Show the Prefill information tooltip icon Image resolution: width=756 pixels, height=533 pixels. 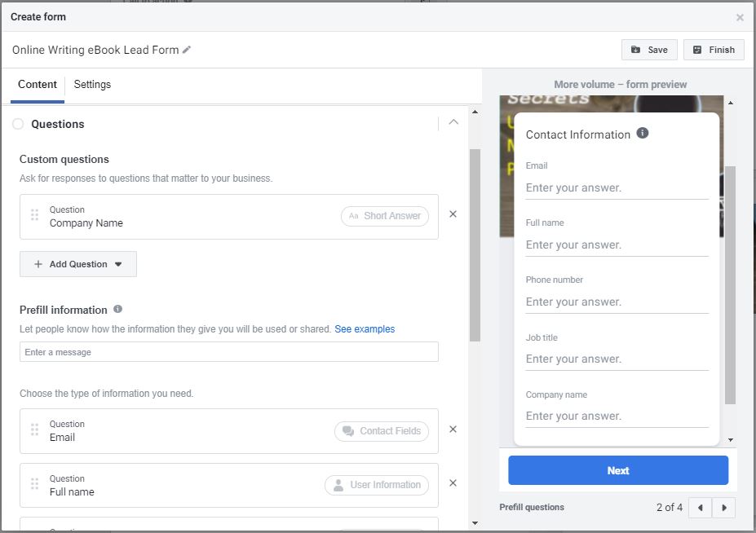coord(117,310)
